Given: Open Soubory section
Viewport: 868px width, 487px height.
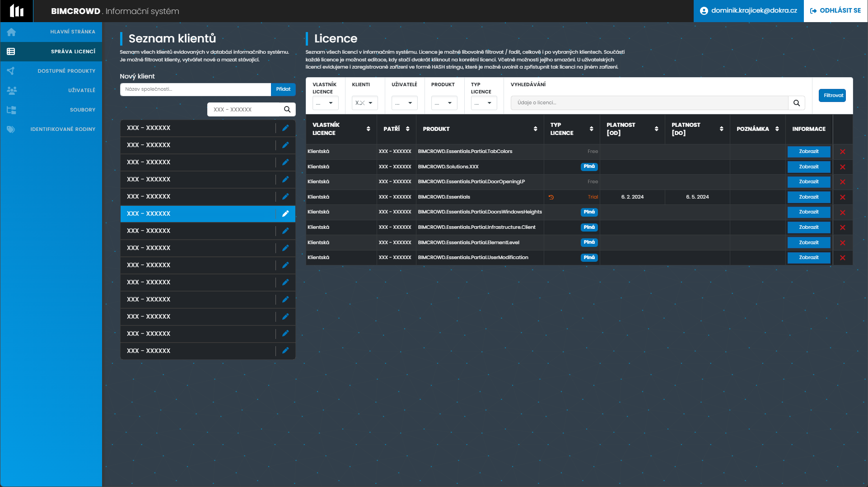Looking at the screenshot, I should 51,110.
